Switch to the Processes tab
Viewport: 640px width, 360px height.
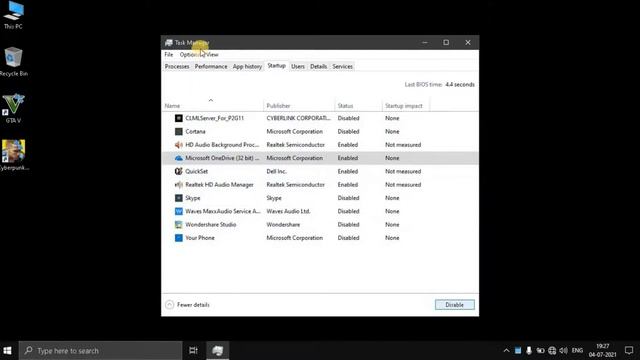[x=177, y=66]
